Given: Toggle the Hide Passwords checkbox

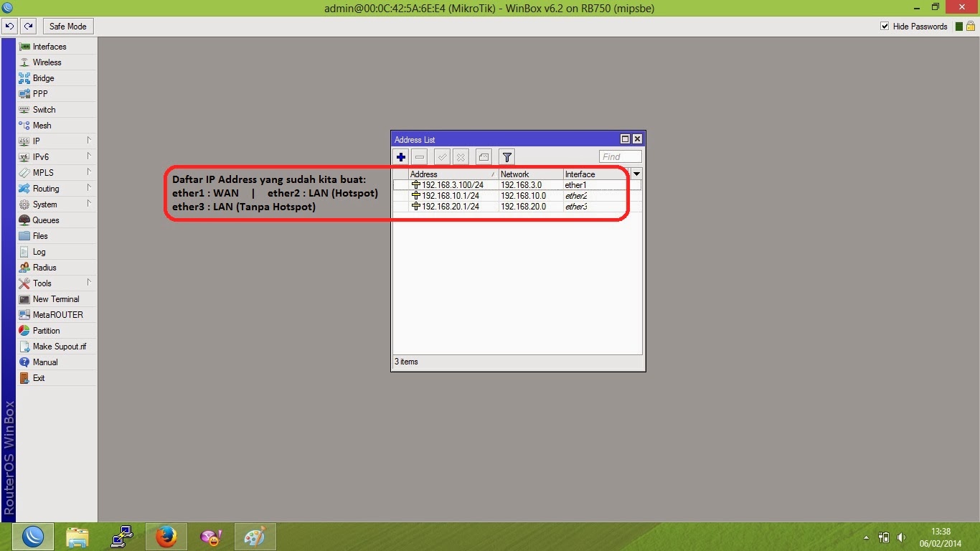Looking at the screenshot, I should (x=885, y=27).
